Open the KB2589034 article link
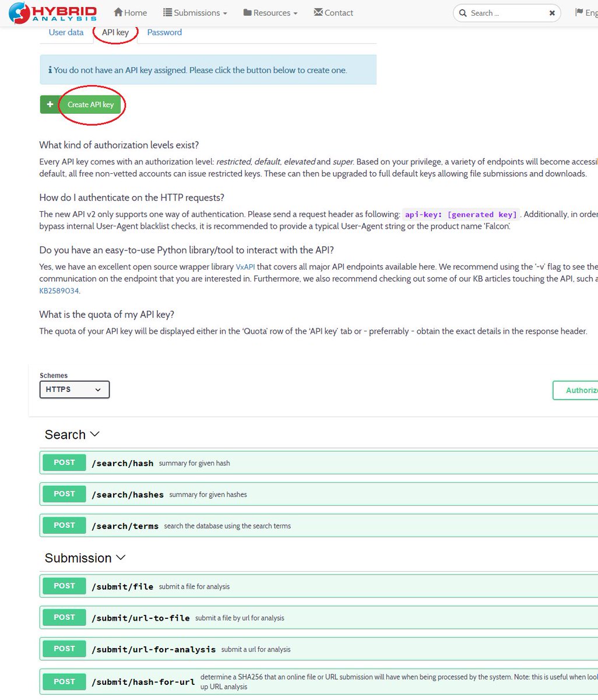The height and width of the screenshot is (700, 598). click(59, 290)
